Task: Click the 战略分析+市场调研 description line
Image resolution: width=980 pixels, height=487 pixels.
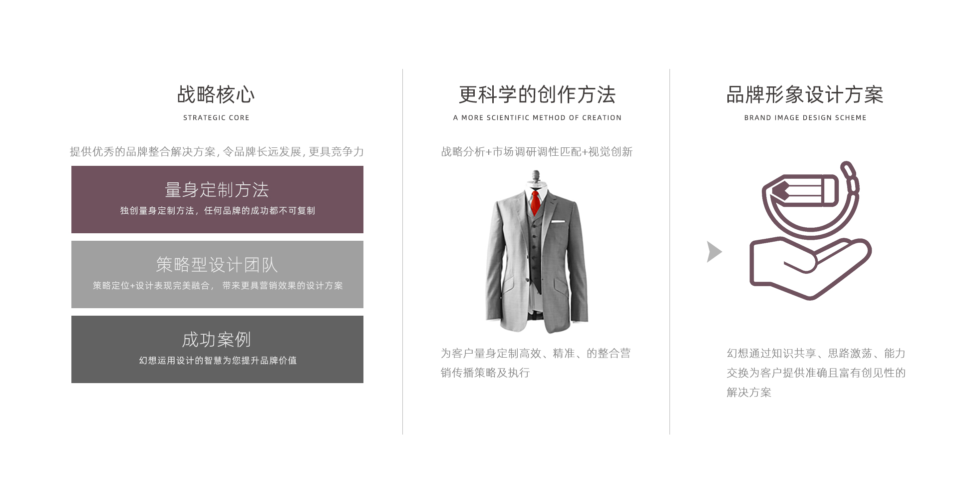Action: 537,151
